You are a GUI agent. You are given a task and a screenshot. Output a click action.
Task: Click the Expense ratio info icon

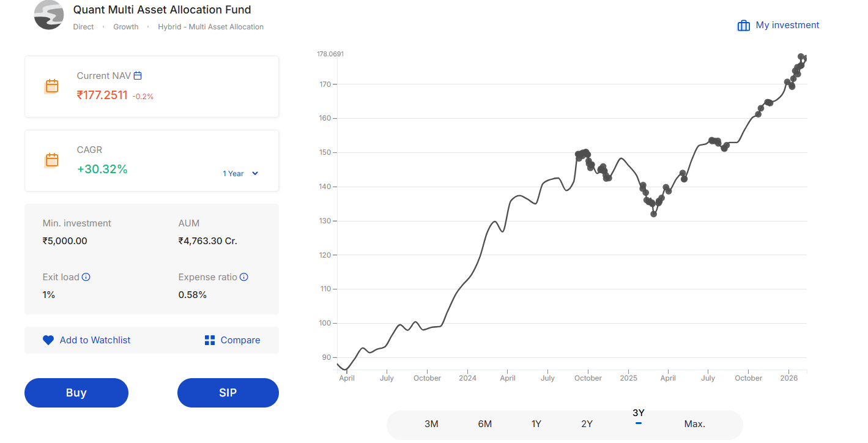244,277
